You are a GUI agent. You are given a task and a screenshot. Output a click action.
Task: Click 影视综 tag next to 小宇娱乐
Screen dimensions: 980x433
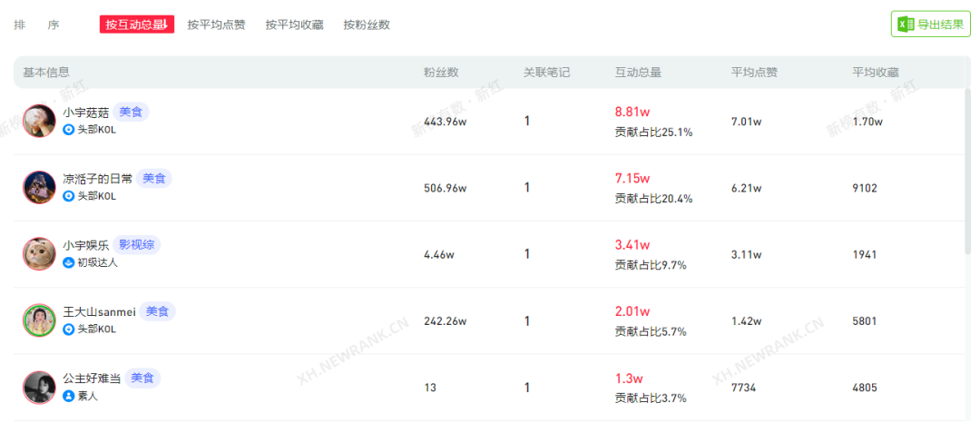click(137, 245)
